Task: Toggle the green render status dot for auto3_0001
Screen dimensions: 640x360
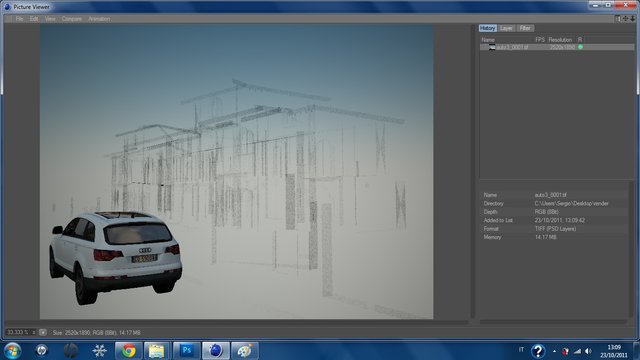Action: pos(580,47)
